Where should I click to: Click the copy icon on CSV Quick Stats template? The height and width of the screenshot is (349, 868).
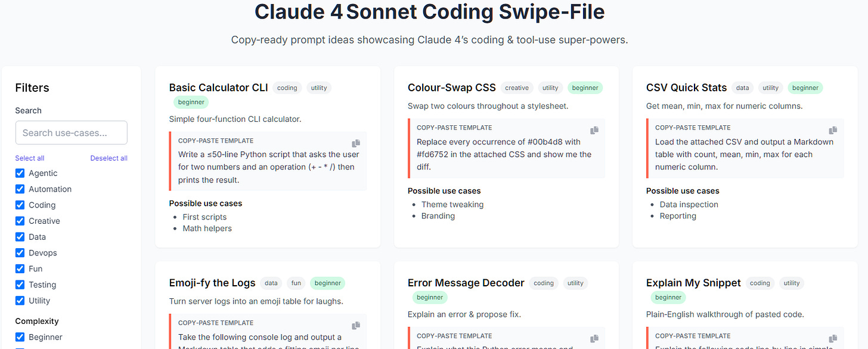pos(833,130)
